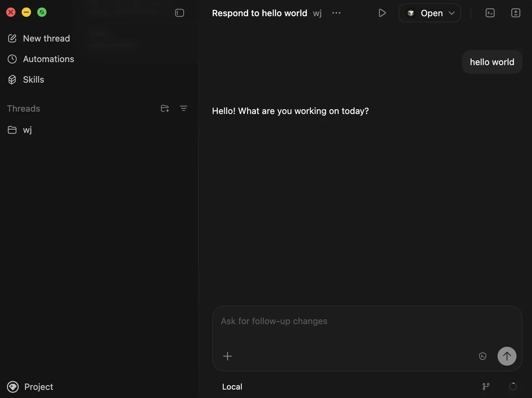
Task: Open the Skills section
Action: click(x=33, y=80)
